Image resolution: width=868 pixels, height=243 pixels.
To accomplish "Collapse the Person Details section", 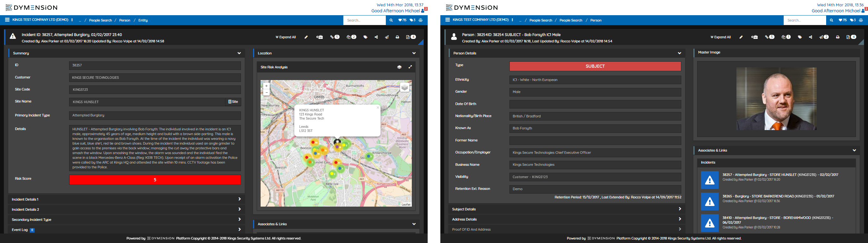I will pos(679,53).
